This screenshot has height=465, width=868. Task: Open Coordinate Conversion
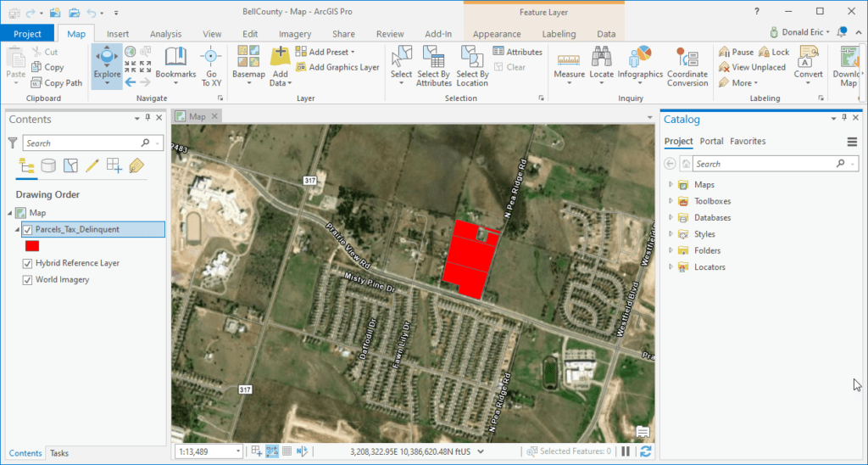coord(687,66)
